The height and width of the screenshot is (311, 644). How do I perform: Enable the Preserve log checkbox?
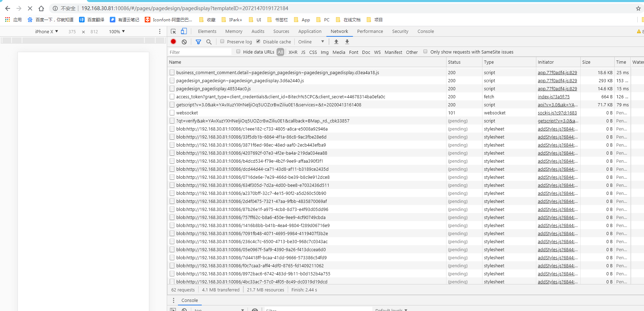[x=222, y=41]
